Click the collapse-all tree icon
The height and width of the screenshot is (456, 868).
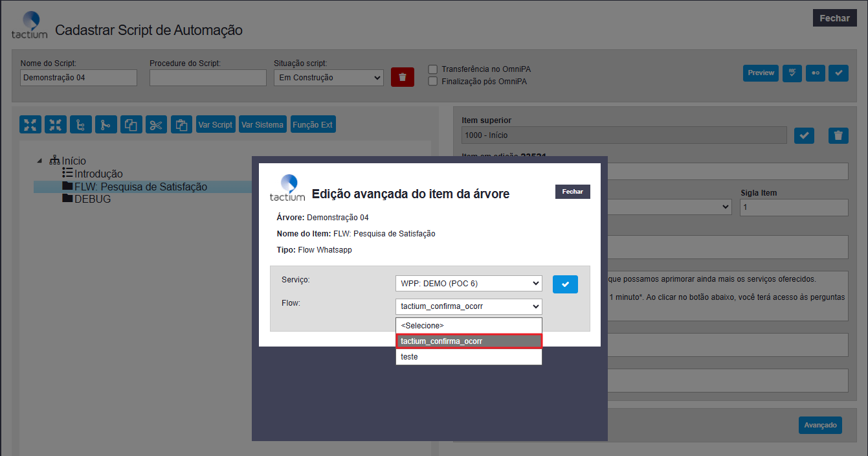click(56, 125)
